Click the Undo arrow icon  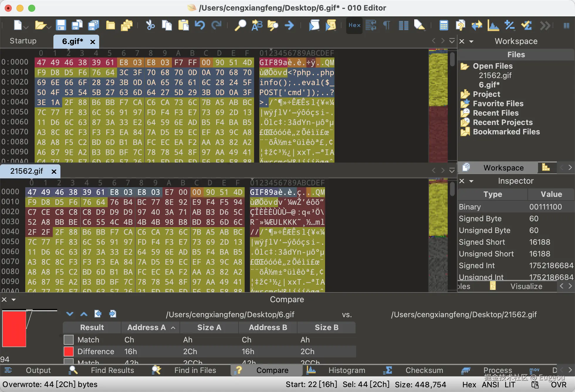coord(200,26)
